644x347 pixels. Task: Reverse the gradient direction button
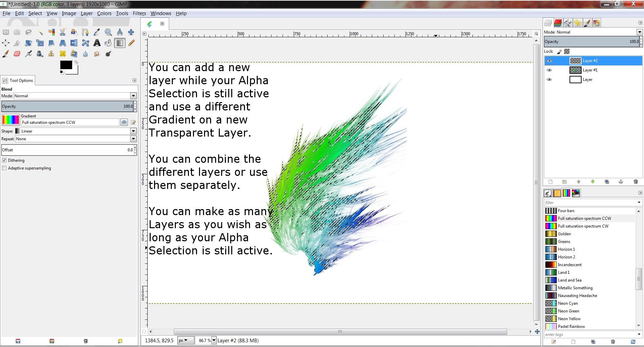tap(124, 122)
